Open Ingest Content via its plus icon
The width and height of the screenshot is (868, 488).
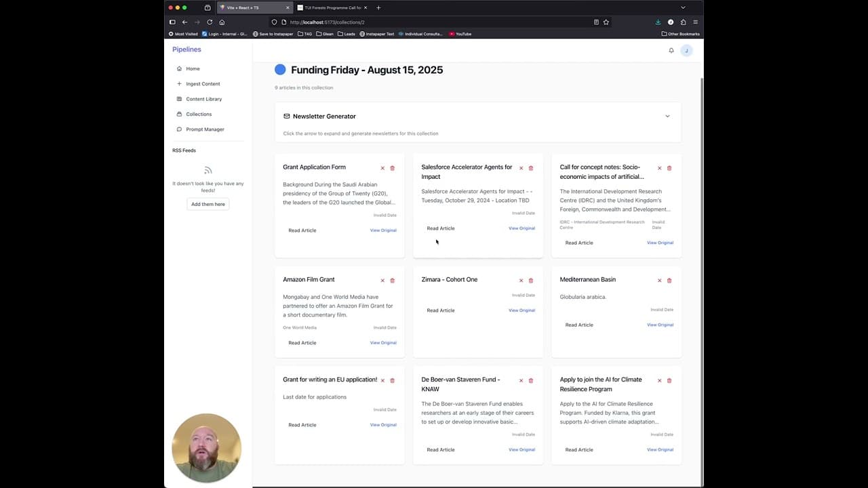179,83
